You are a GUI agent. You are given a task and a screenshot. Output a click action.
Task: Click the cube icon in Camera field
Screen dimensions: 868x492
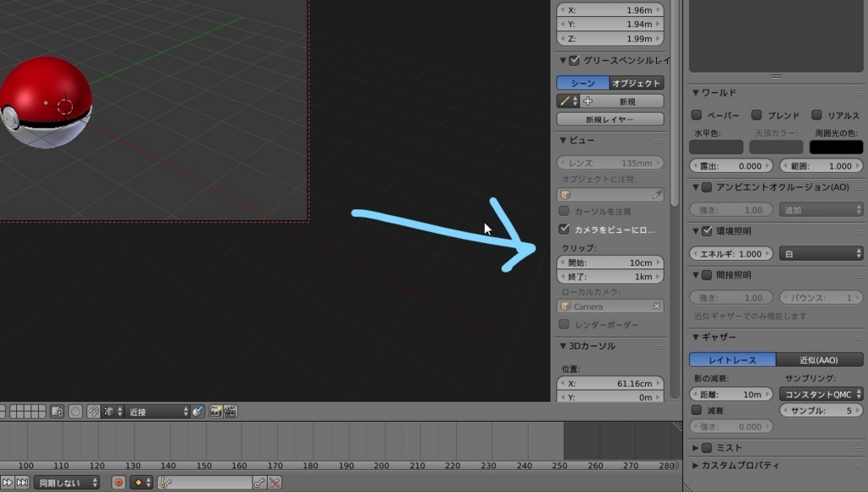click(x=565, y=307)
